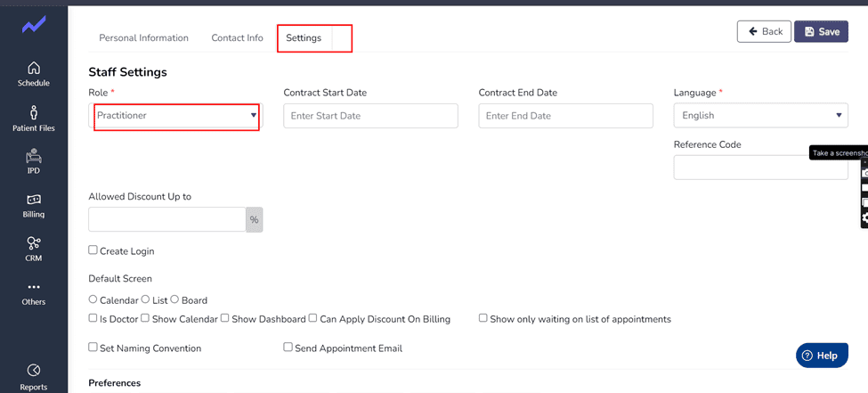Viewport: 868px width, 393px height.
Task: Open the Billing icon in the sidebar
Action: [x=34, y=200]
